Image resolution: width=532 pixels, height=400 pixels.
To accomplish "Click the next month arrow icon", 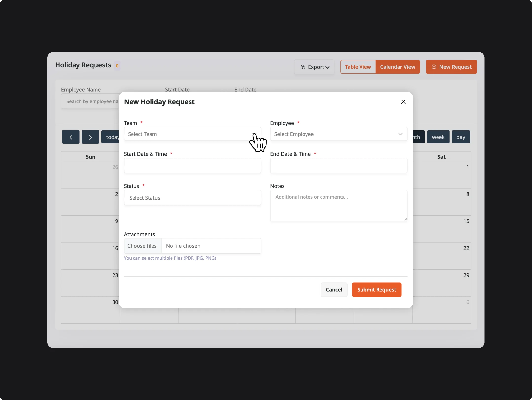I will click(90, 137).
